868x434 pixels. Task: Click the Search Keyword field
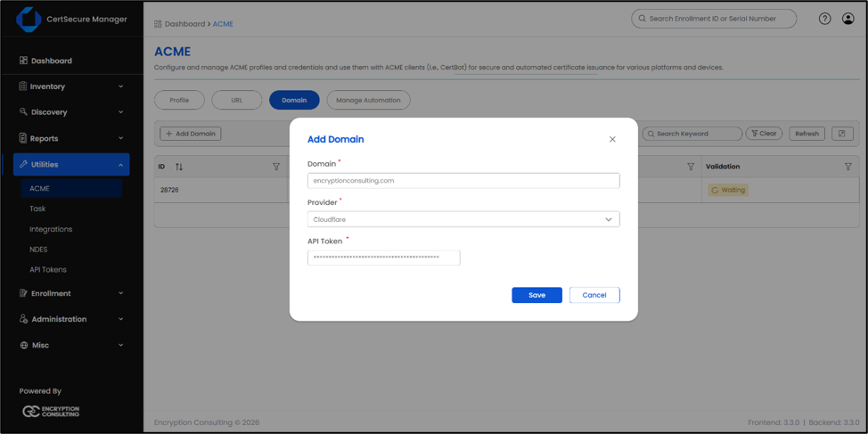[692, 134]
